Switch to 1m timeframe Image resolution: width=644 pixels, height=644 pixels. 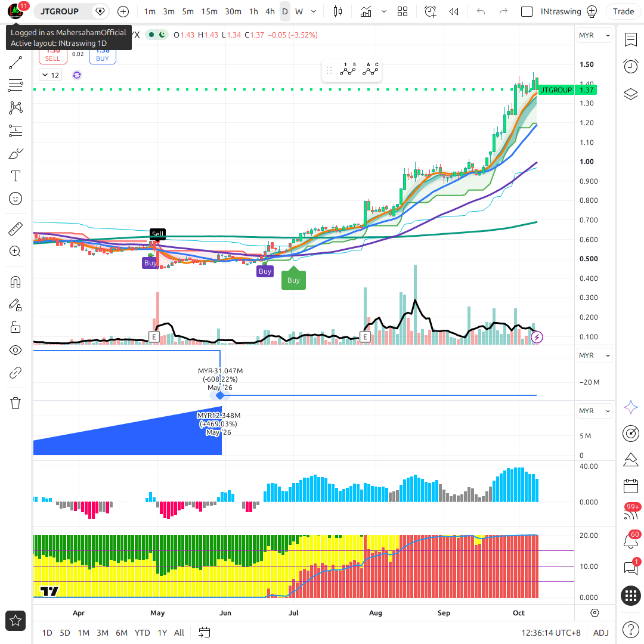[x=150, y=11]
